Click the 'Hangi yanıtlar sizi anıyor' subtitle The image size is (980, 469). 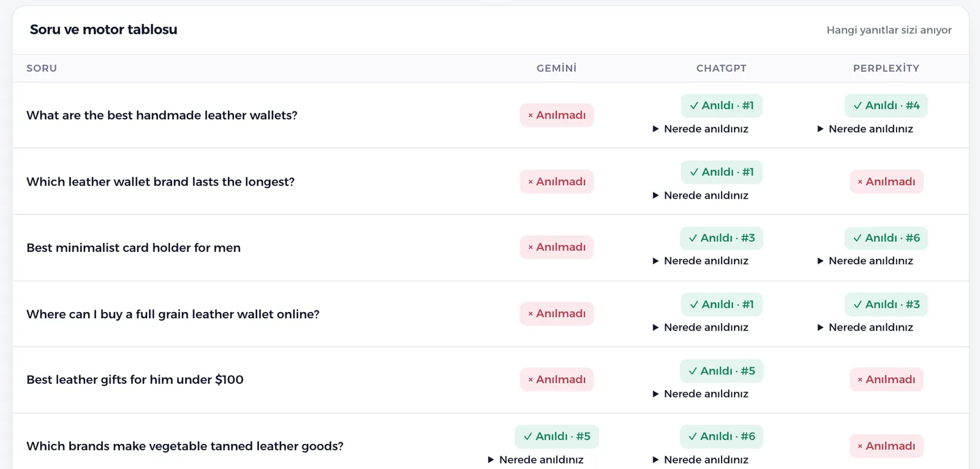coord(889,30)
